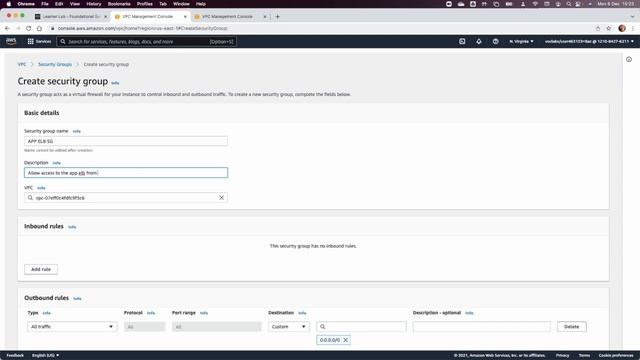
Task: Open Chrome profile avatar
Action: [x=622, y=28]
